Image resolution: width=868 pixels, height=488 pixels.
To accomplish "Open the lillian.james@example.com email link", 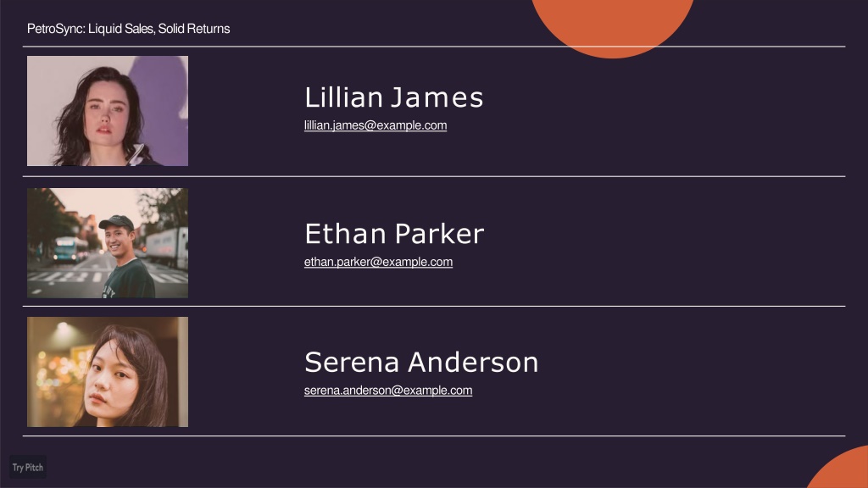I will coord(376,125).
